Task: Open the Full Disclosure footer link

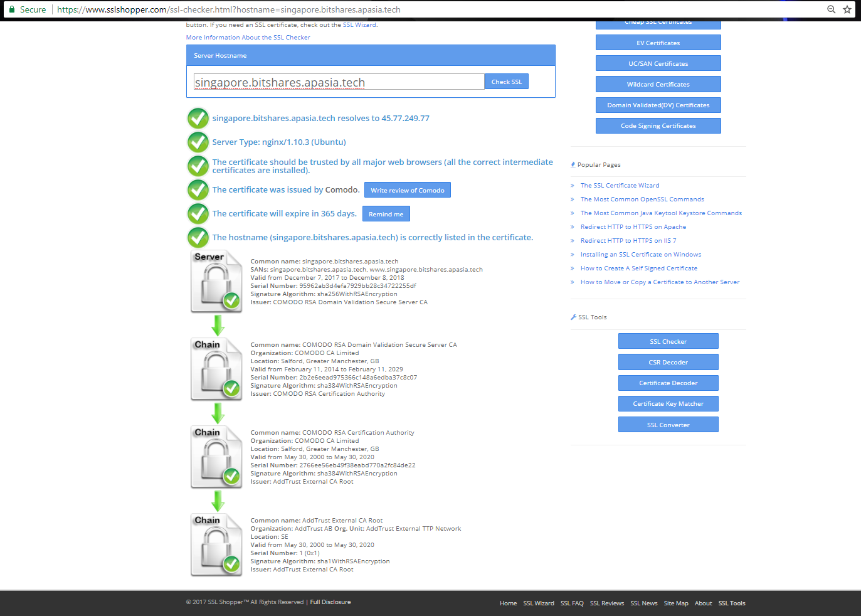Action: pos(330,602)
